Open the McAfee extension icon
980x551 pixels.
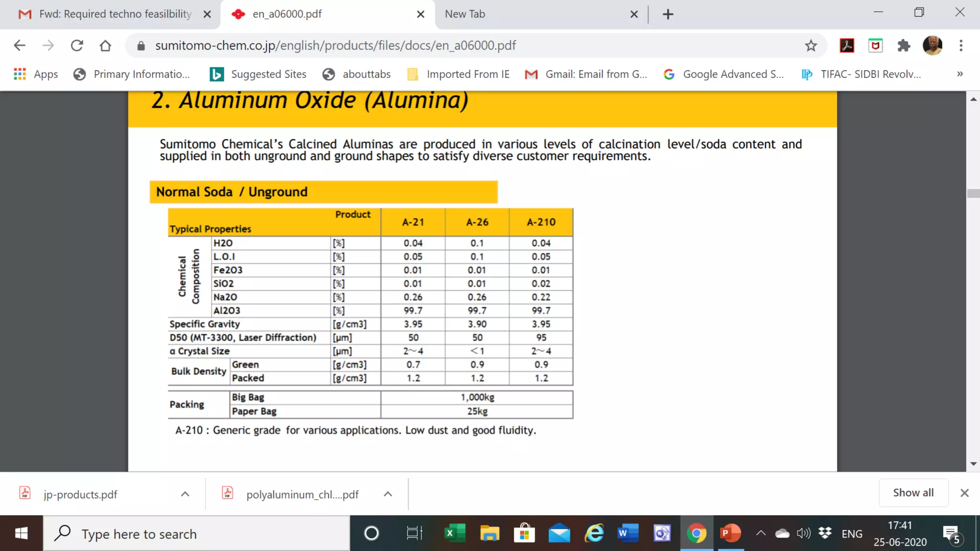(875, 45)
